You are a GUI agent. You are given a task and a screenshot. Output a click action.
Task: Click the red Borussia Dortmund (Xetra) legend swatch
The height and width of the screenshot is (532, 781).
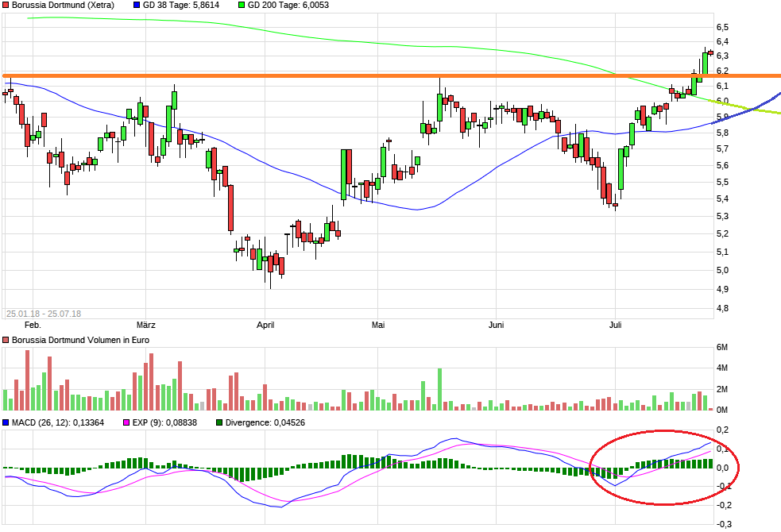click(6, 5)
